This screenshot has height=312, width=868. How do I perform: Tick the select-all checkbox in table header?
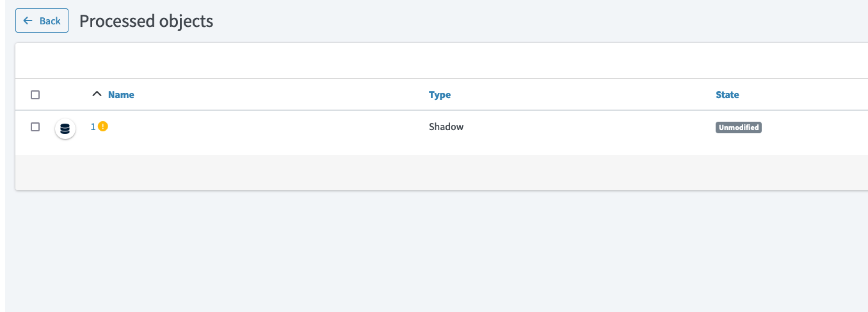pos(35,95)
